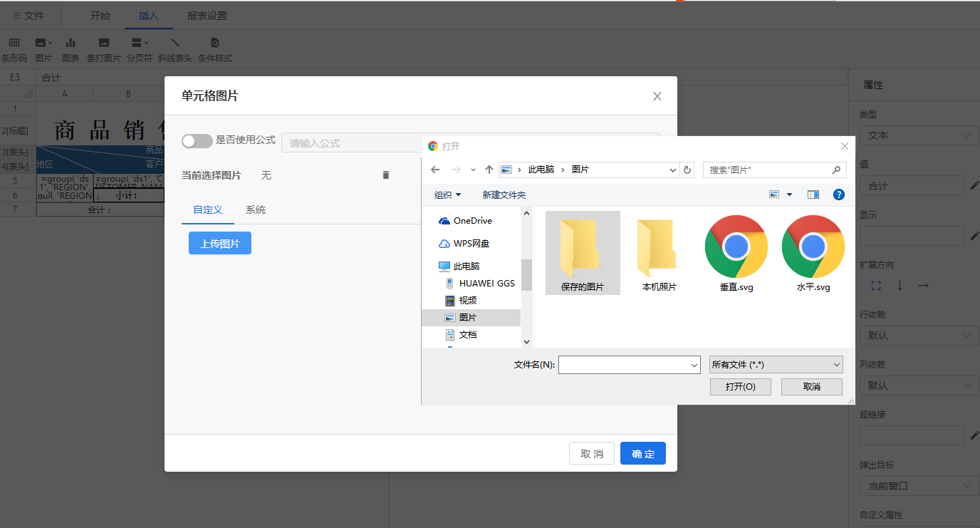Switch to the 插入 tab

(149, 16)
